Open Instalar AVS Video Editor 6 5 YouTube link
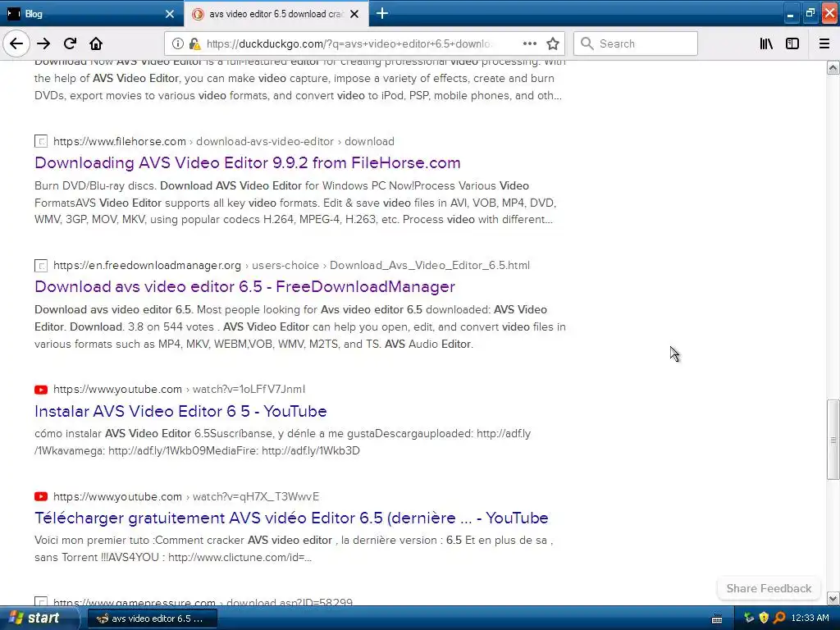840x630 pixels. (x=180, y=411)
